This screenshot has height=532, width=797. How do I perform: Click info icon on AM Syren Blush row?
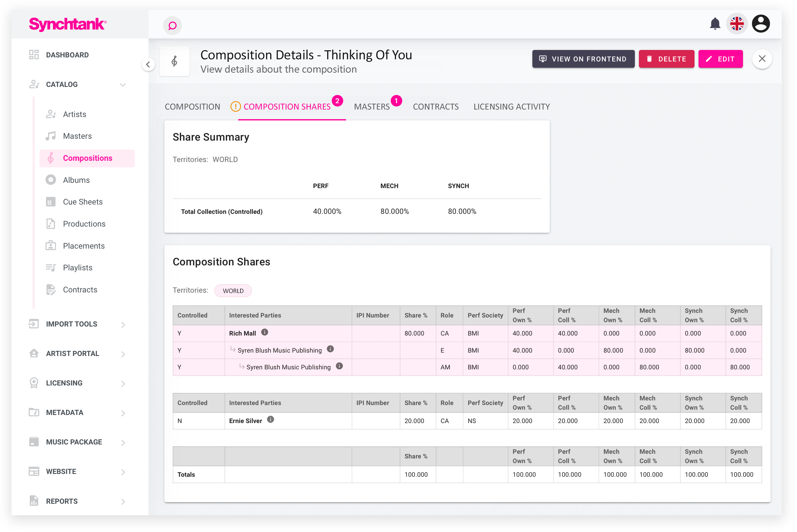pos(339,366)
